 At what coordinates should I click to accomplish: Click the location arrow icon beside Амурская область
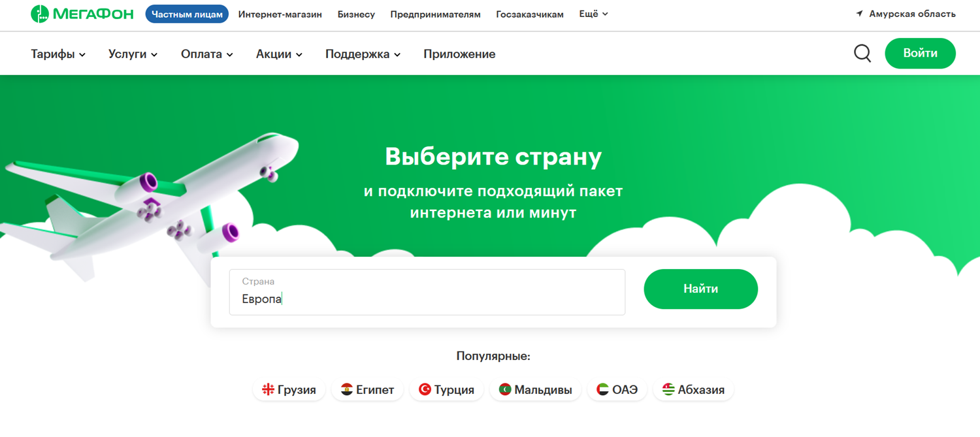pyautogui.click(x=860, y=14)
